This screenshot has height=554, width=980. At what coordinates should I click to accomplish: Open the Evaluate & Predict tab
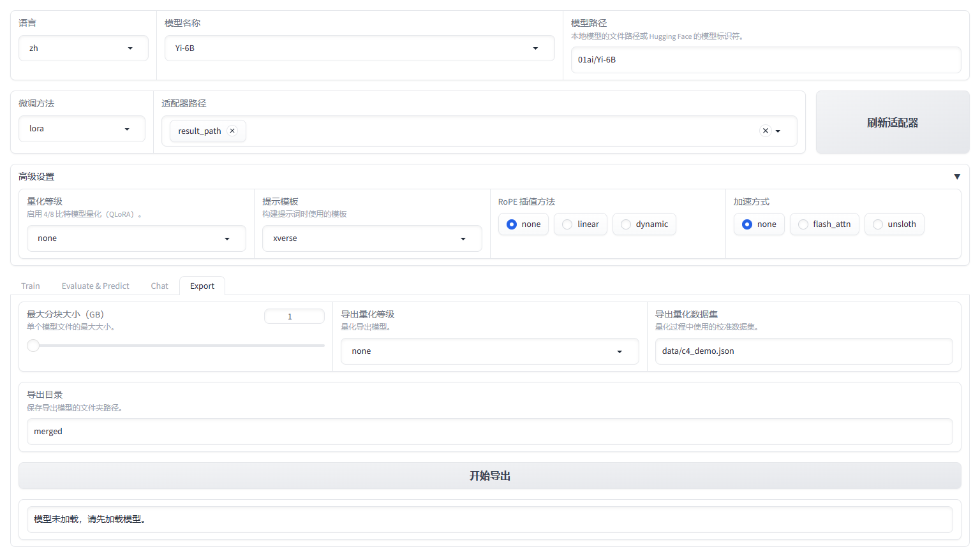pos(95,286)
